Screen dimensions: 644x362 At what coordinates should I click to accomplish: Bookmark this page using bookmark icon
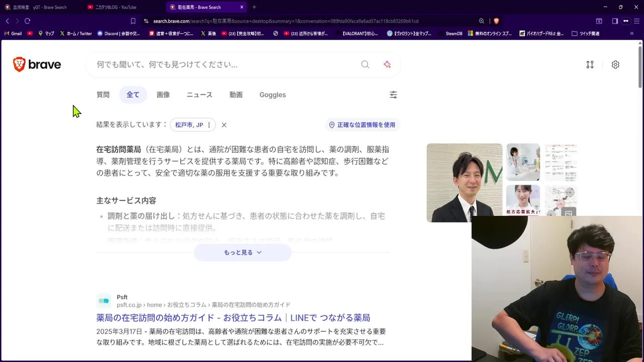[133, 21]
